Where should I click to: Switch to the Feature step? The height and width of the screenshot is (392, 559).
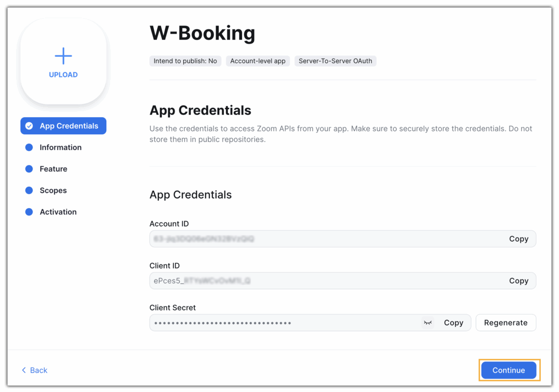coord(53,169)
